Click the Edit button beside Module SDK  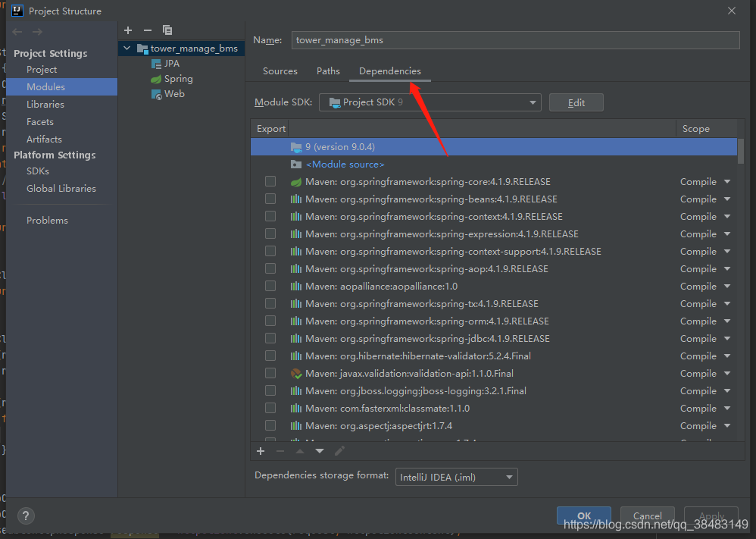576,103
